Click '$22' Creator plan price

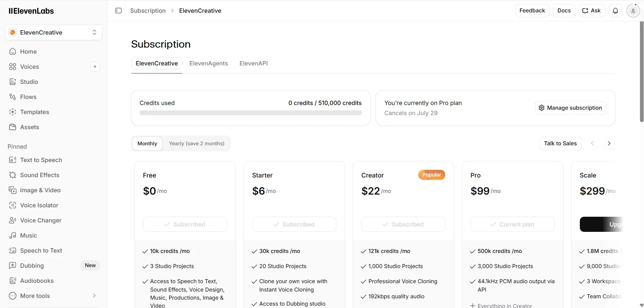[x=371, y=191]
